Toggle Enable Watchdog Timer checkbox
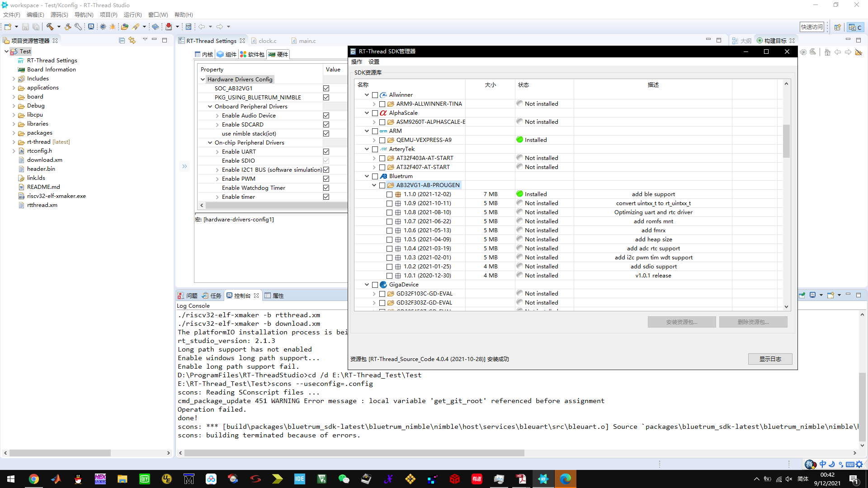 coord(326,188)
